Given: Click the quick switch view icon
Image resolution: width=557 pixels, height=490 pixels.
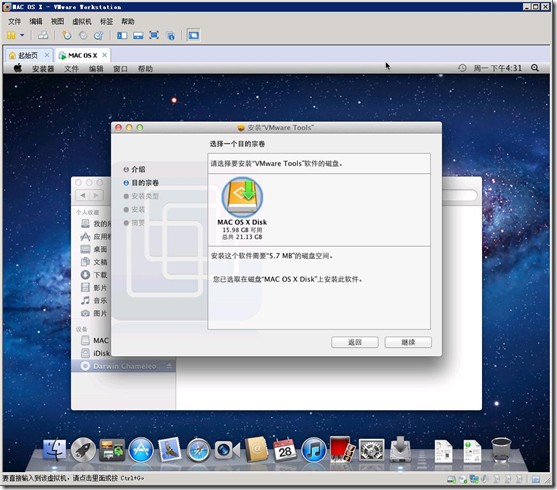Looking at the screenshot, I should pyautogui.click(x=138, y=35).
